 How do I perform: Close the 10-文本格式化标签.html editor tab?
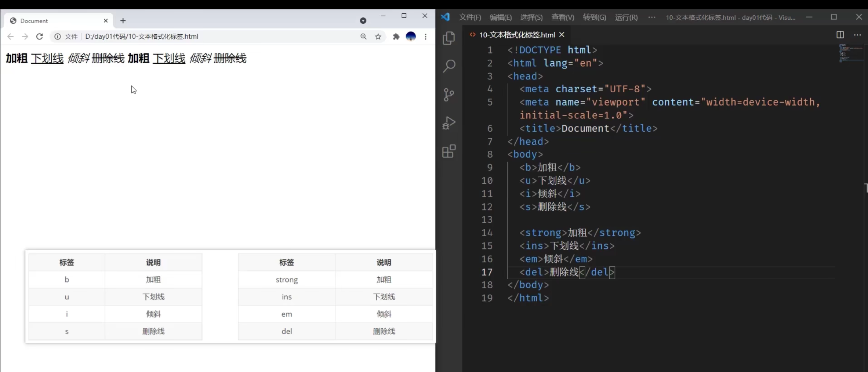point(562,35)
